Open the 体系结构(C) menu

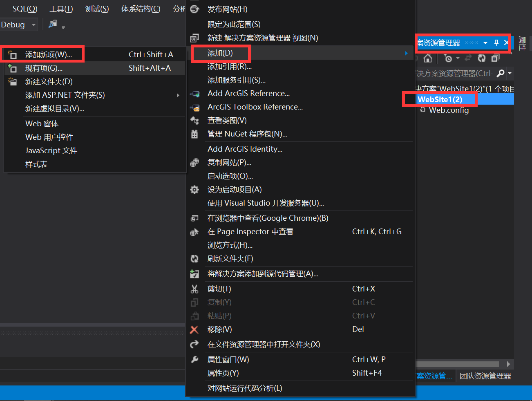141,9
